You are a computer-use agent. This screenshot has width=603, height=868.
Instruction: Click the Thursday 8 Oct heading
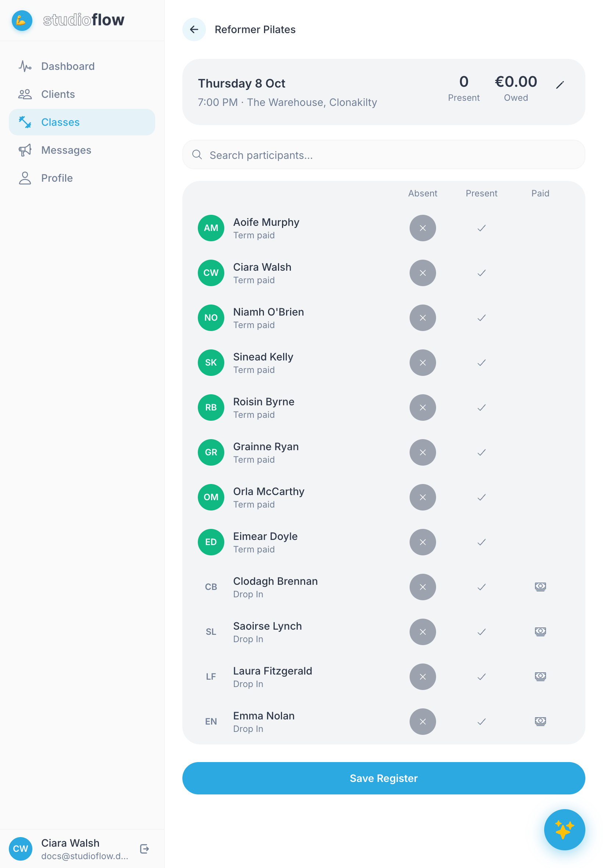point(242,83)
